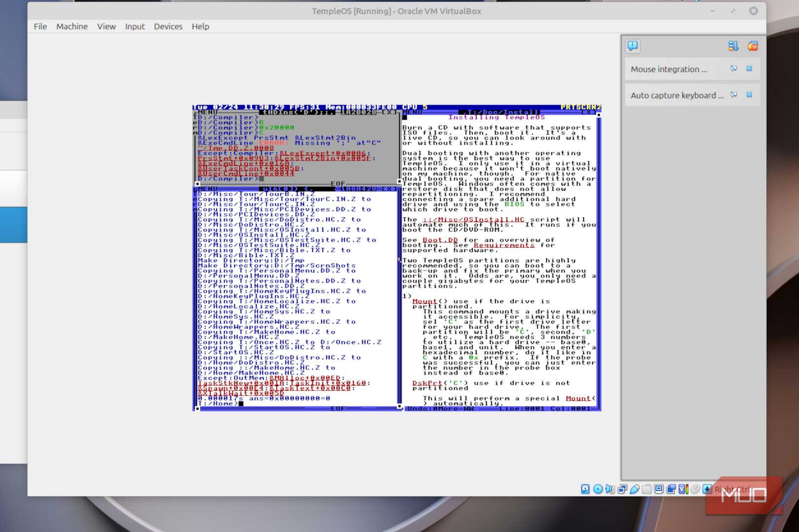Screen dimensions: 799x532
Task: Click the optical disc status icon
Action: [597, 489]
